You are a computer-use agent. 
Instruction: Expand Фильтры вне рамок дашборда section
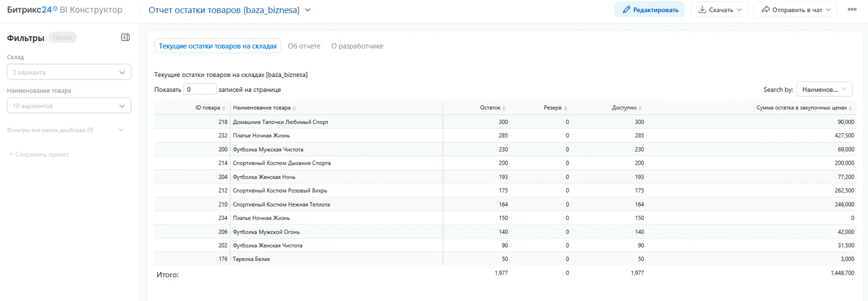pos(66,130)
